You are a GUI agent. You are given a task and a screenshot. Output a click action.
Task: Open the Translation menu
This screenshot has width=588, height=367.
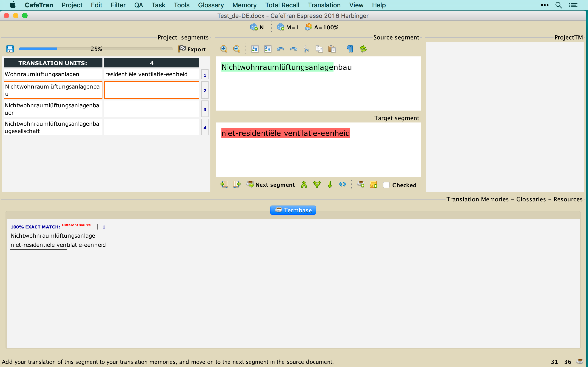click(324, 5)
